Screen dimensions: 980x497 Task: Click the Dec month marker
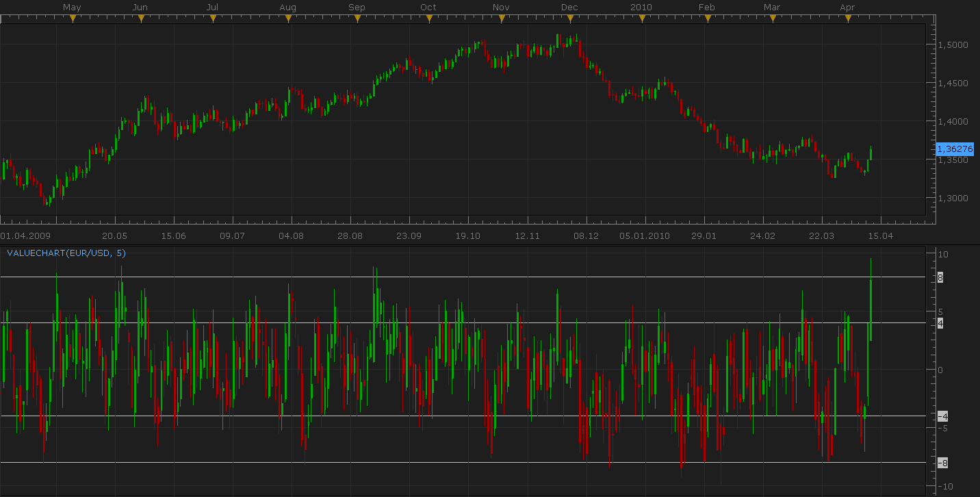[x=570, y=18]
